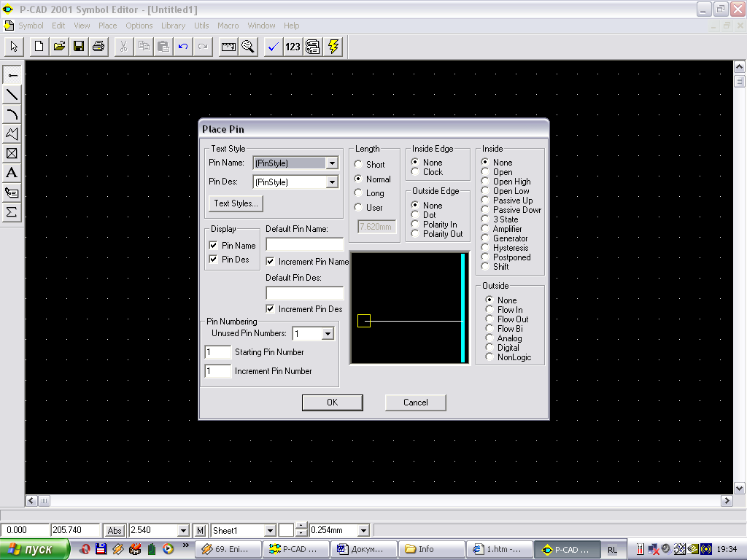Click the symbol attributes icon next to 123
This screenshot has width=747, height=560.
click(312, 47)
